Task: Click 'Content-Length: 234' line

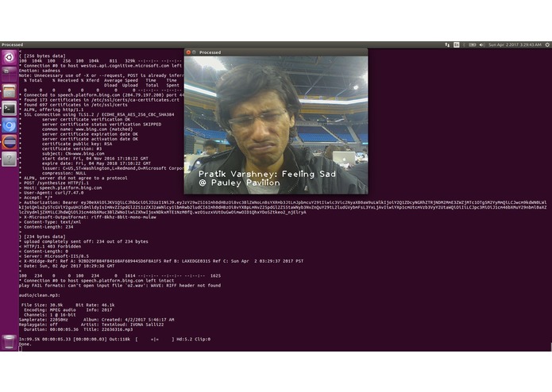Action: click(46, 227)
